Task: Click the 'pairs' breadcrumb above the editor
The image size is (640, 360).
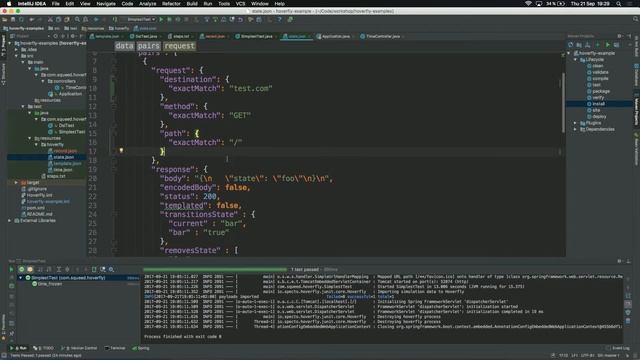Action: (x=148, y=46)
